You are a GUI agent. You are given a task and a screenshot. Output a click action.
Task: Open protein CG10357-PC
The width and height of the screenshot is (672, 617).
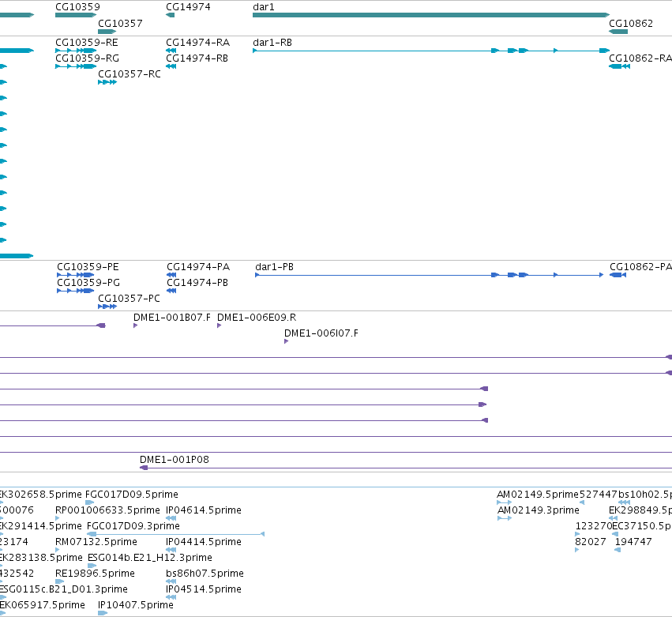point(129,299)
